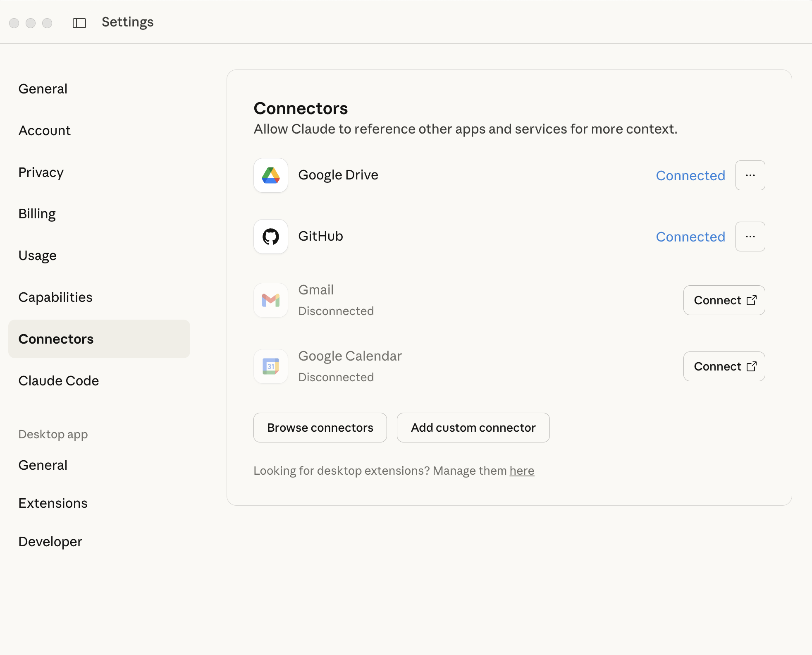Click the Google Calendar logo icon
The image size is (812, 655).
(271, 366)
